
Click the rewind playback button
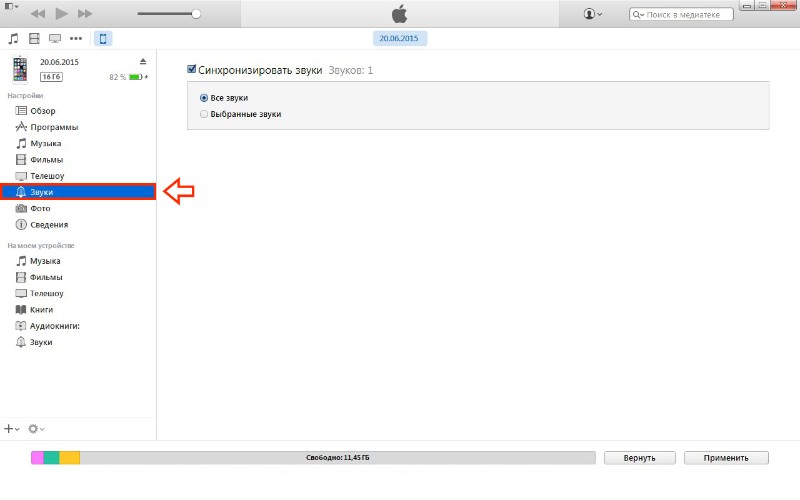tap(38, 14)
